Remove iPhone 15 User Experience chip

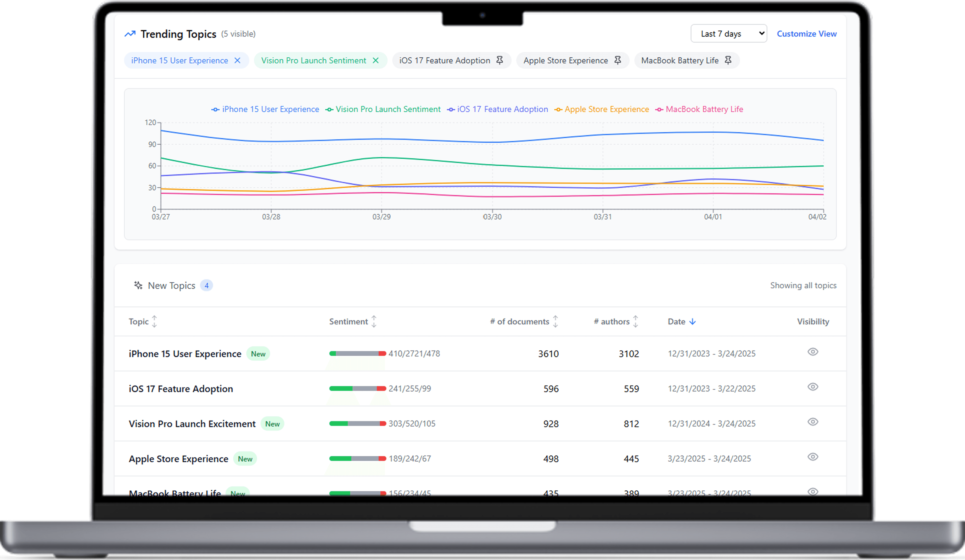(x=237, y=60)
